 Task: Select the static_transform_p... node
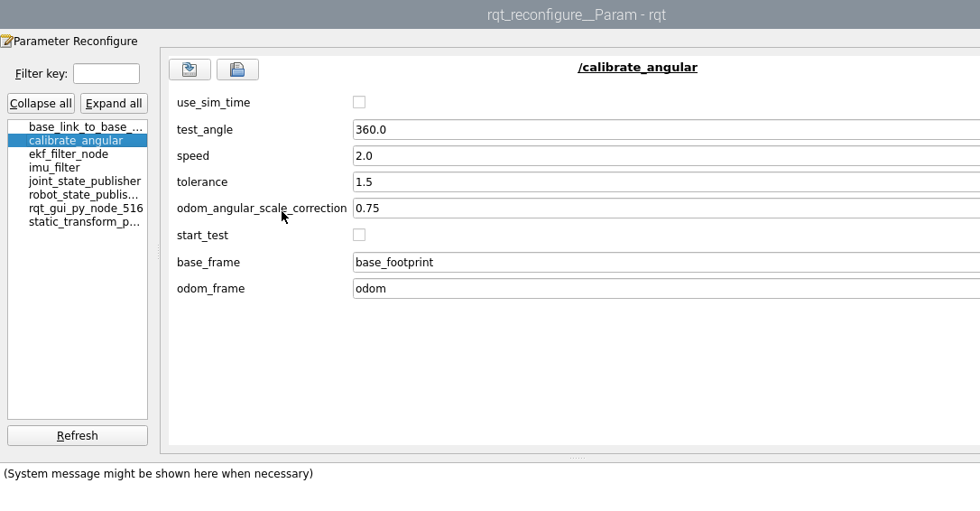[x=78, y=221]
